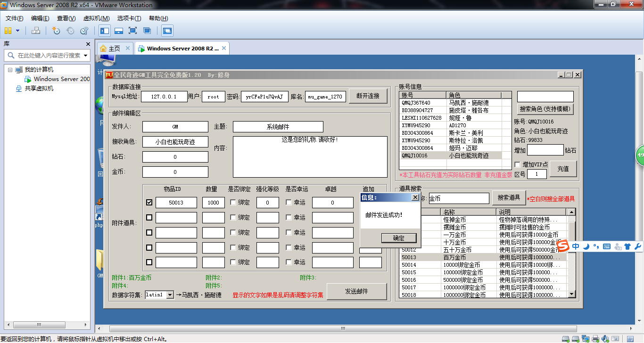Close the library panel
Viewport: 644px width, 343px height.
click(88, 44)
